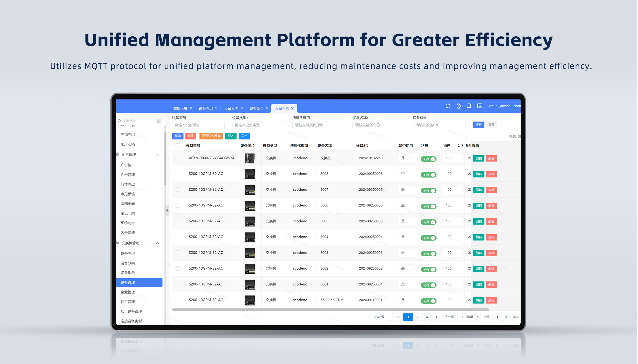Tick the checkbox for XPTN-9000-78-8GX8GP-M row
Viewport: 638px width, 364px height.
(x=178, y=158)
